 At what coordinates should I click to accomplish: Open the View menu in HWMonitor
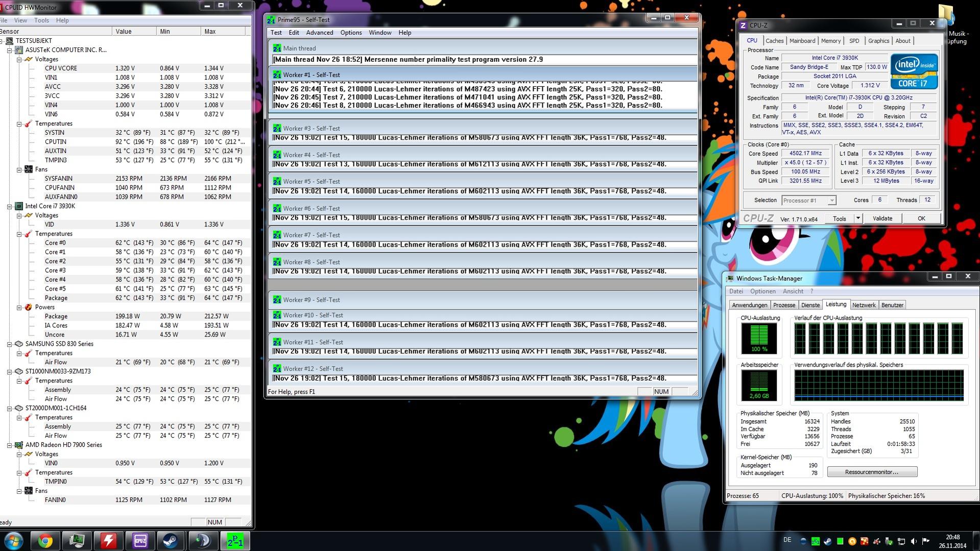[20, 20]
